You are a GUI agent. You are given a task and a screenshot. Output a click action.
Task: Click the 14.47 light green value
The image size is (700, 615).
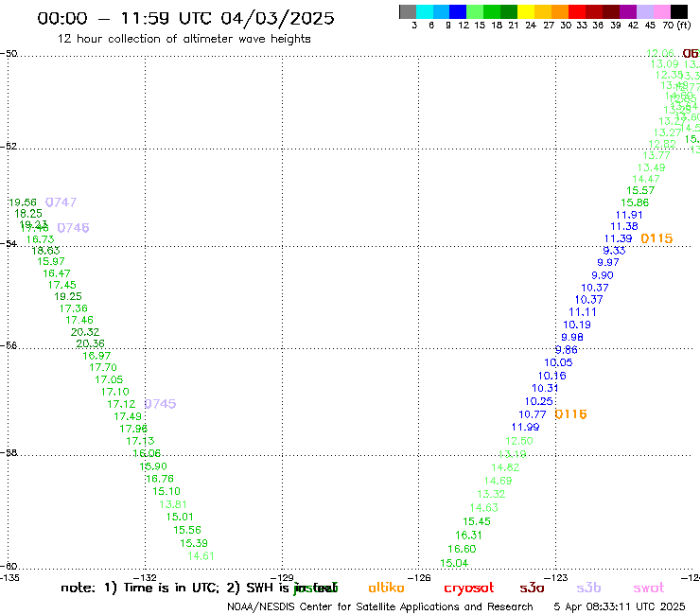tap(646, 179)
